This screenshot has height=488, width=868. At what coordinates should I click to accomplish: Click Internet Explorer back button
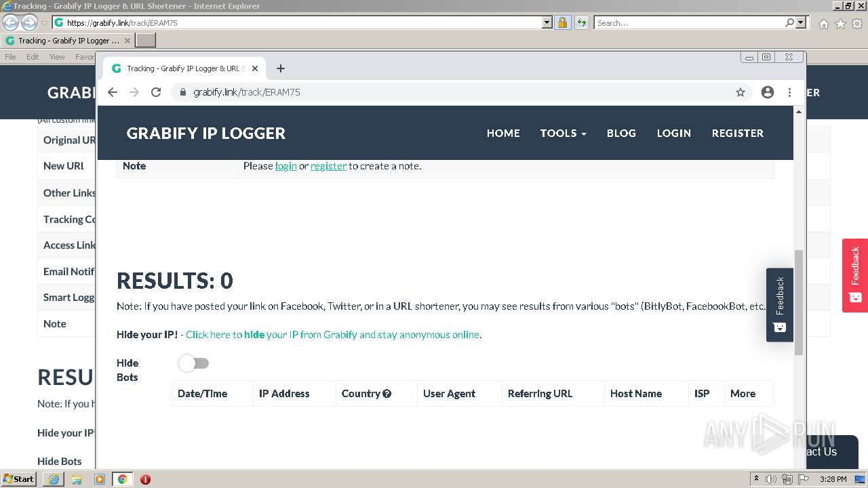(x=10, y=22)
